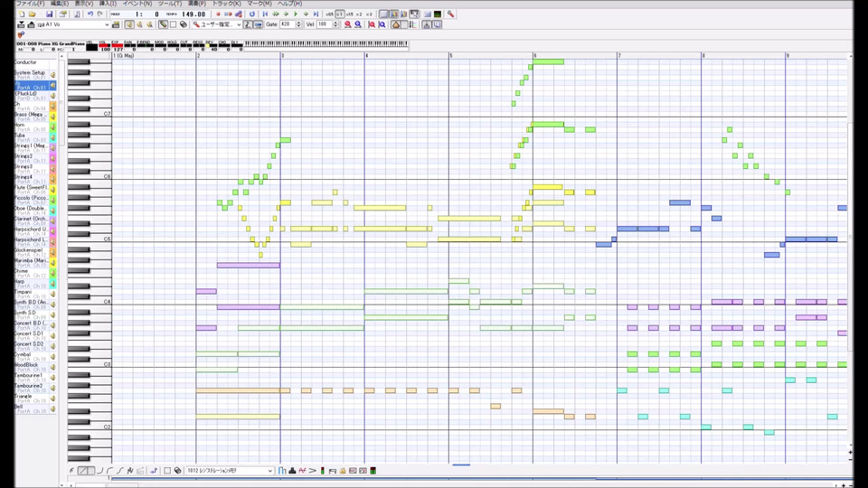Select the curve tool in bottom toolbar
The height and width of the screenshot is (488, 868).
tap(100, 470)
